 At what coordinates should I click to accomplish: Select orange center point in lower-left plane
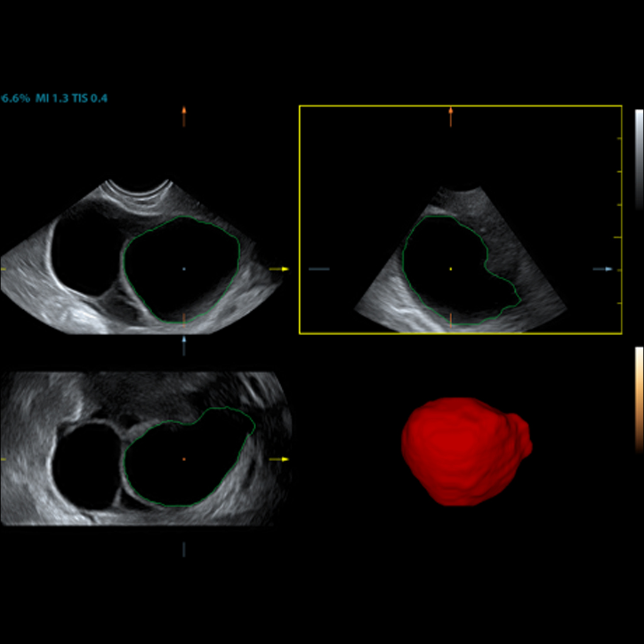click(184, 460)
